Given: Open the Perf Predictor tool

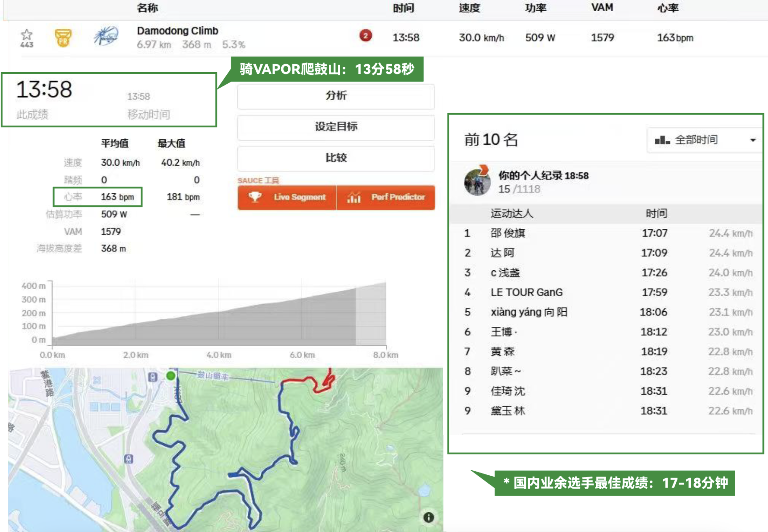Looking at the screenshot, I should 386,197.
